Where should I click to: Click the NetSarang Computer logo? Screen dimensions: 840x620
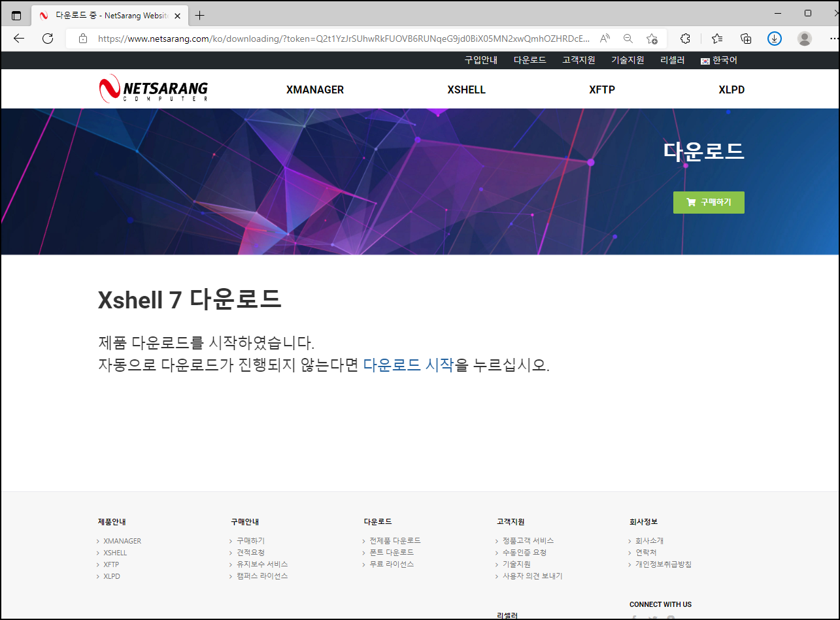[154, 88]
